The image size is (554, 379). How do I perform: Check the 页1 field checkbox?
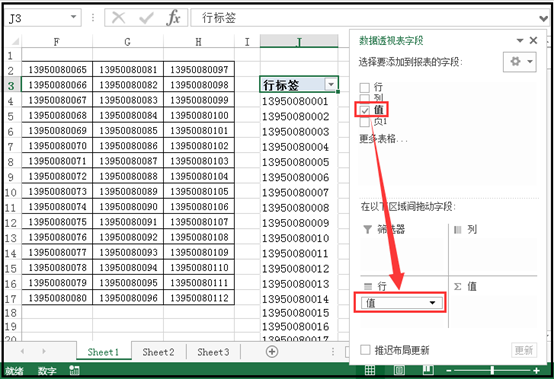(365, 122)
